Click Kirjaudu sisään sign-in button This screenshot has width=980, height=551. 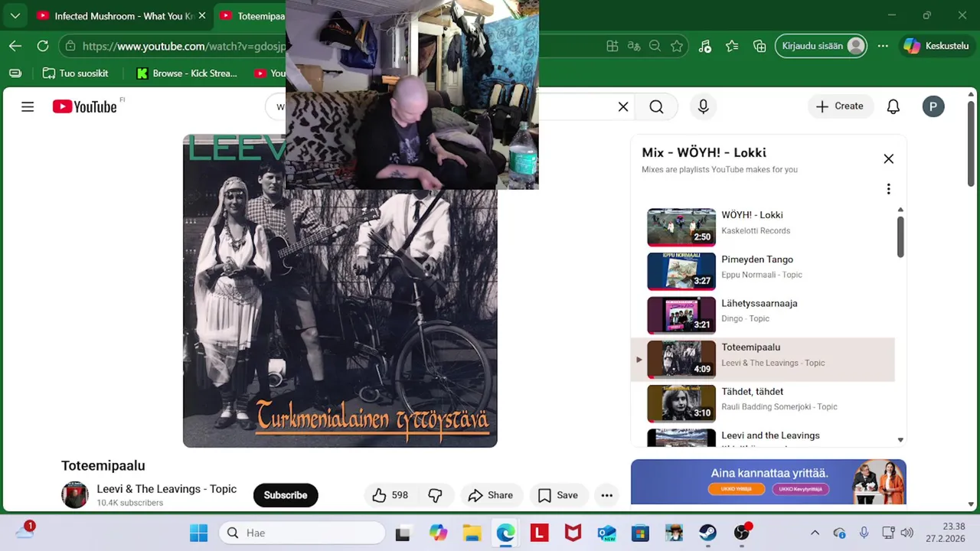pyautogui.click(x=822, y=46)
